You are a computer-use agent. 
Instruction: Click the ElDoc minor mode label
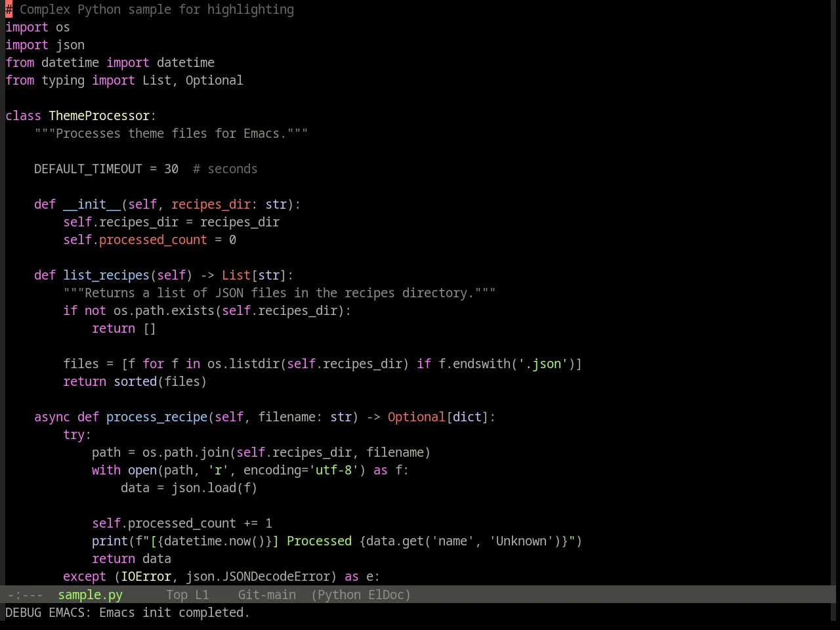click(x=386, y=595)
